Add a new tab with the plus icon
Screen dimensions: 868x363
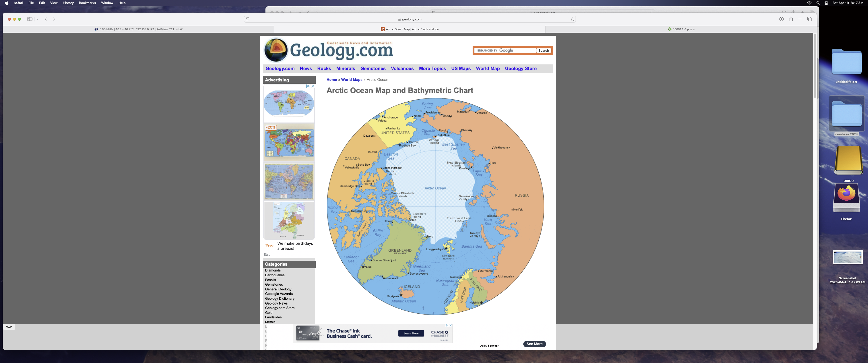[800, 19]
